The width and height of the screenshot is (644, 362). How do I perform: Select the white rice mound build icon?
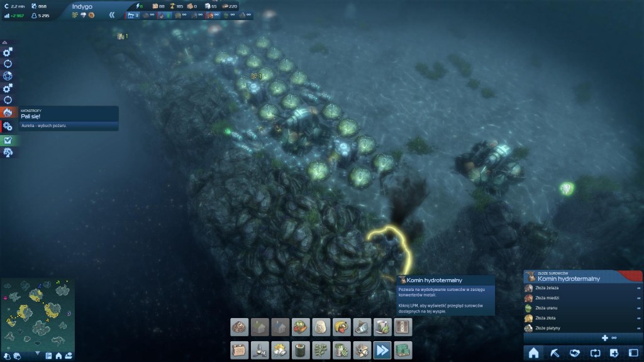click(321, 327)
